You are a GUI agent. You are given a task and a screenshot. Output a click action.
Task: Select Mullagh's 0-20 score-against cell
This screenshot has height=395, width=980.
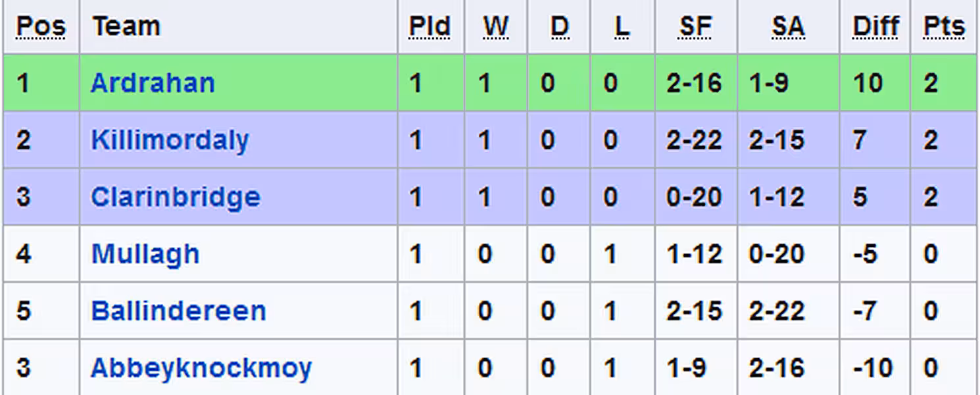(x=789, y=254)
